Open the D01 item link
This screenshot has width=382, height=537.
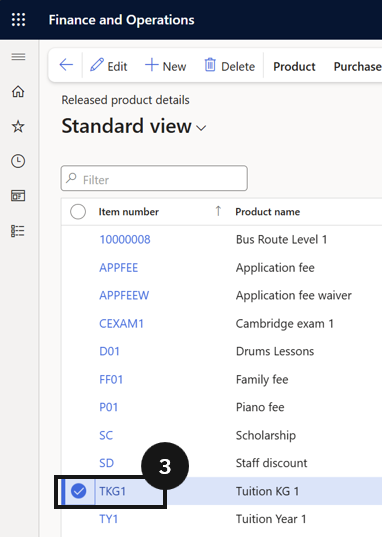109,351
